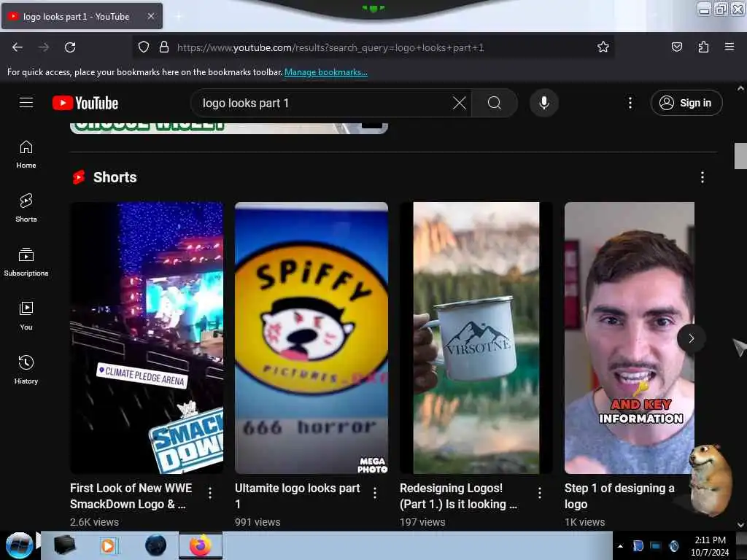Open the tracking protection shield icon
The image size is (747, 560).
pos(144,47)
